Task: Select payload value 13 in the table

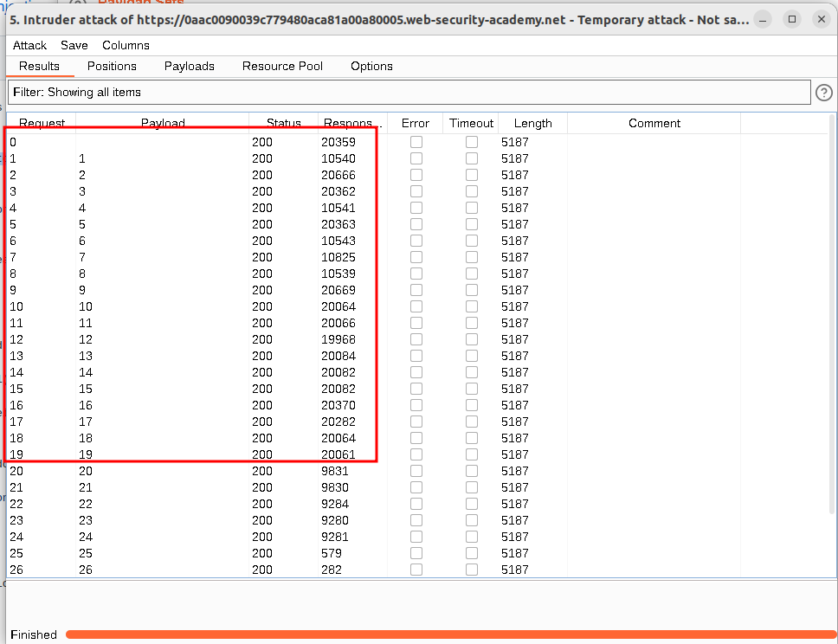Action: (86, 356)
